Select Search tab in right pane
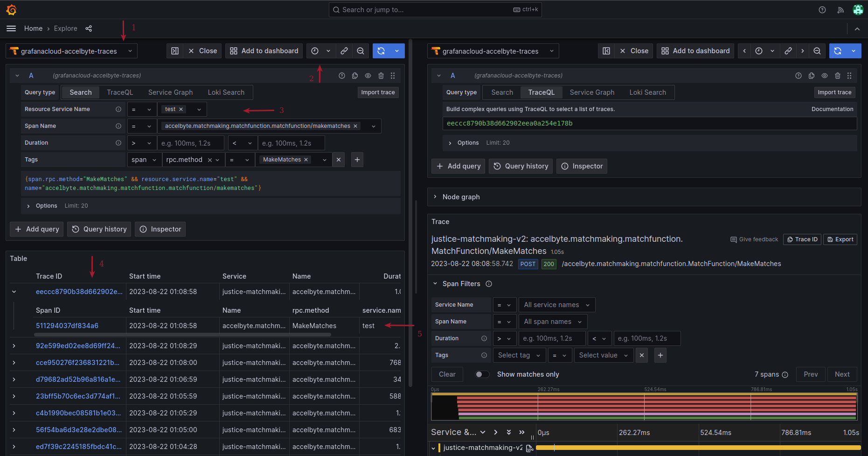This screenshot has width=868, height=456. pos(502,92)
